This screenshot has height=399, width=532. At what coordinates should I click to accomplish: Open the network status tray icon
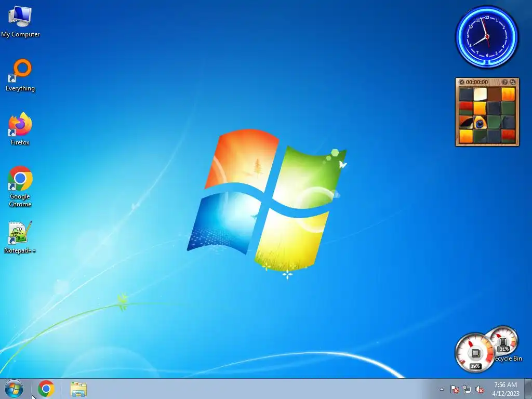(467, 389)
